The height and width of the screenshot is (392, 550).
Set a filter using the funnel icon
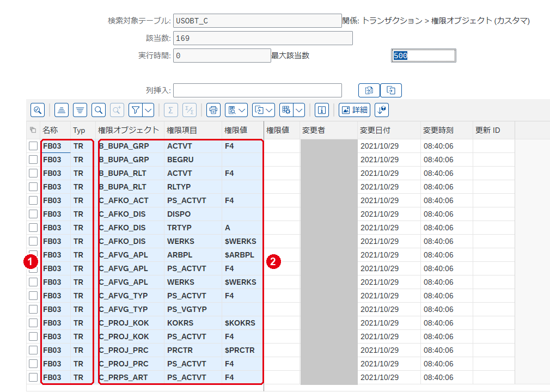[136, 110]
